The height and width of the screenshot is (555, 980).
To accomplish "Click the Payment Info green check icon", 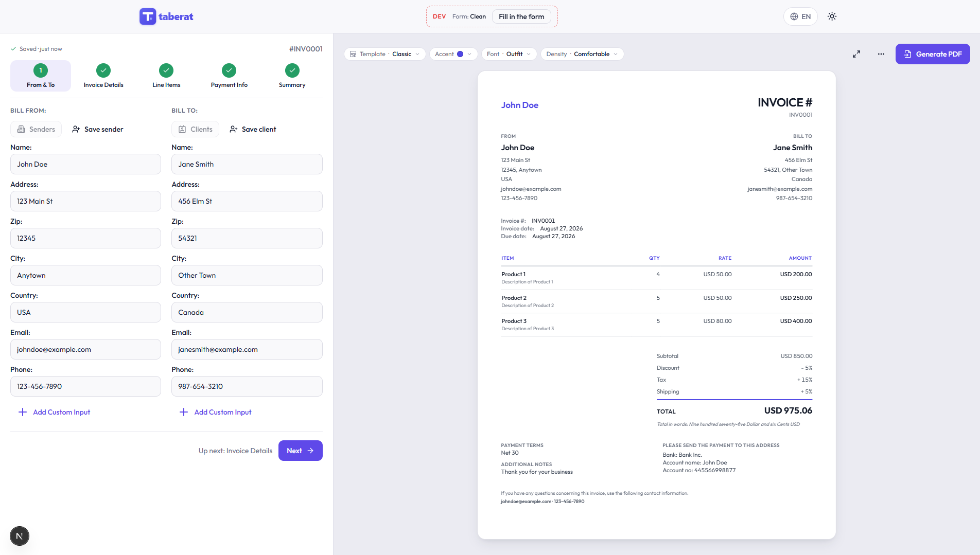I will coord(229,70).
